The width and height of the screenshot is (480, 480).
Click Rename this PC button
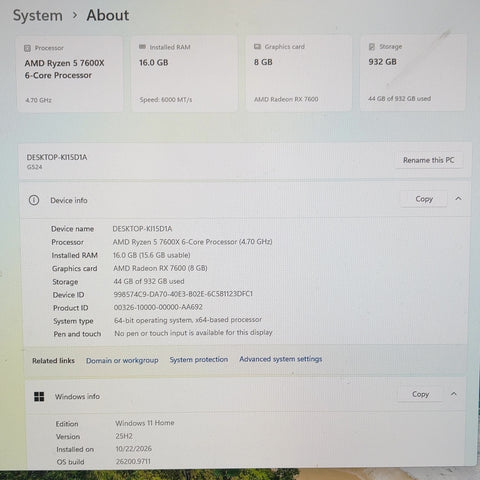[429, 160]
